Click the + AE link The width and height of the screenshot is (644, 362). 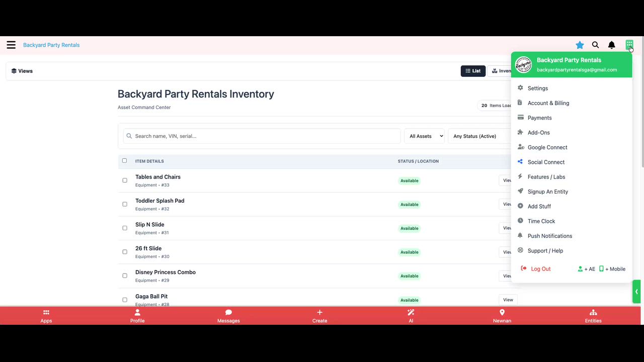coord(587,269)
